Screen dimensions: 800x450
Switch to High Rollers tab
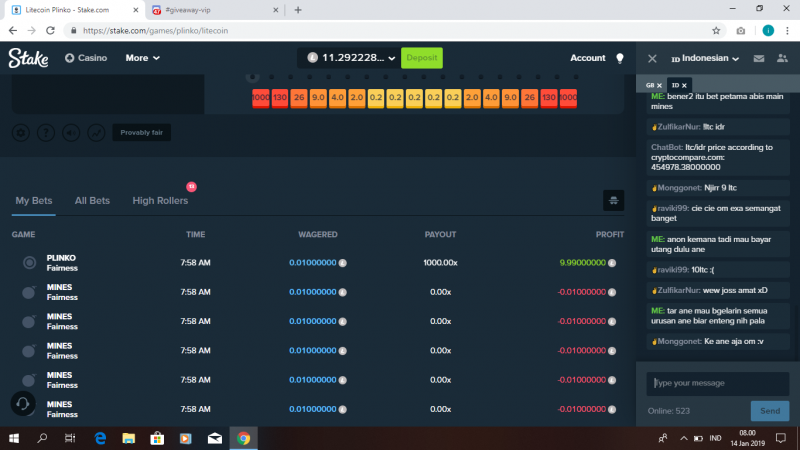(160, 201)
